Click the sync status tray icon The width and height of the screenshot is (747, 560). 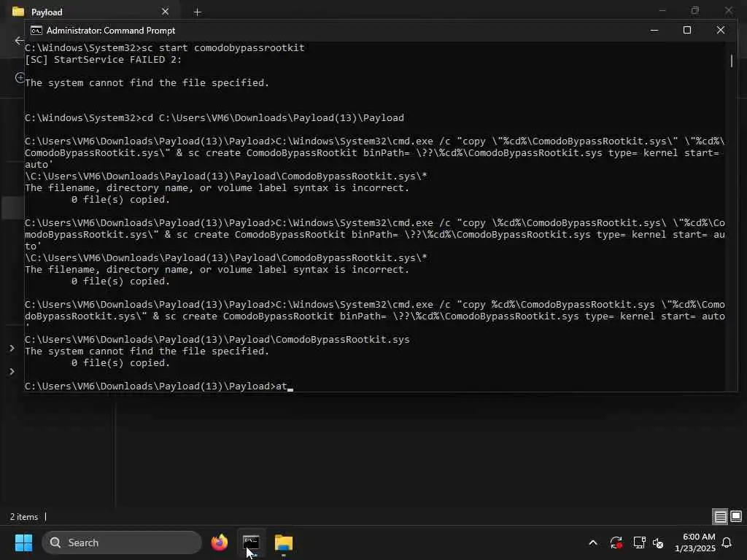[x=616, y=542]
